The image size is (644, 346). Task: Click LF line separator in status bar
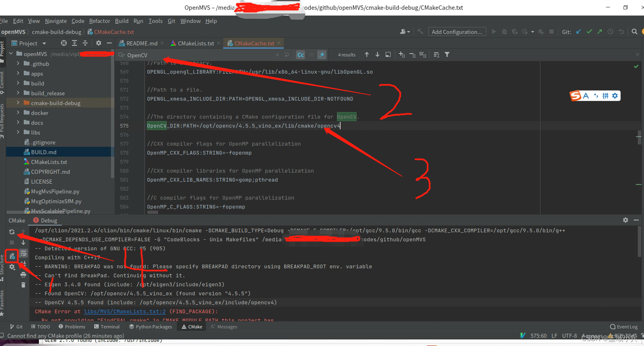554,336
